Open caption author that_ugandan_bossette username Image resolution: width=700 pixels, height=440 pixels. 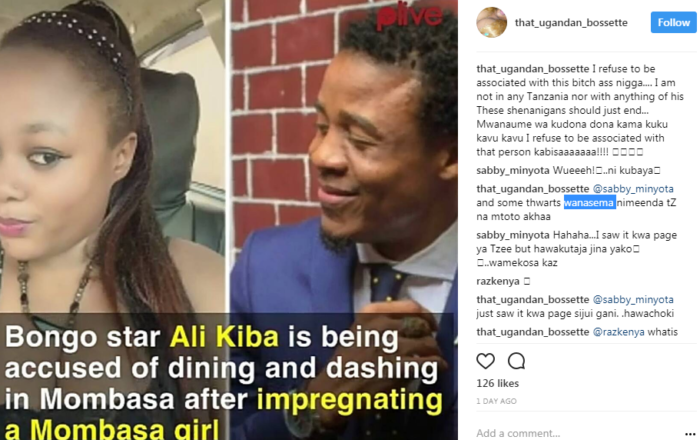533,69
